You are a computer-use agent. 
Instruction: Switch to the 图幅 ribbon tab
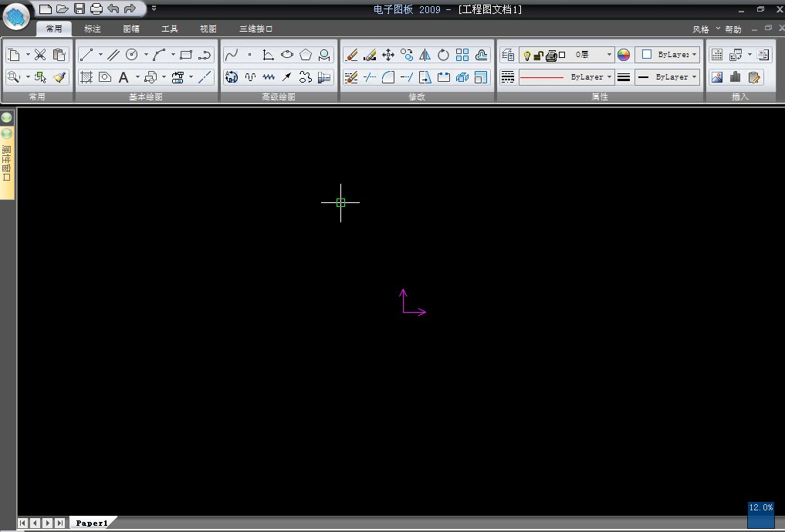[x=131, y=29]
